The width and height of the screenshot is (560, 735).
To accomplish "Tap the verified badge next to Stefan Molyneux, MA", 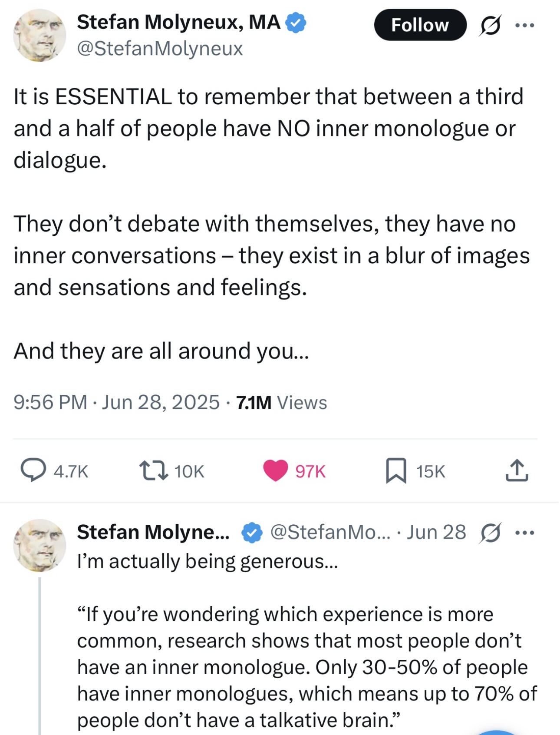I will coord(296,23).
